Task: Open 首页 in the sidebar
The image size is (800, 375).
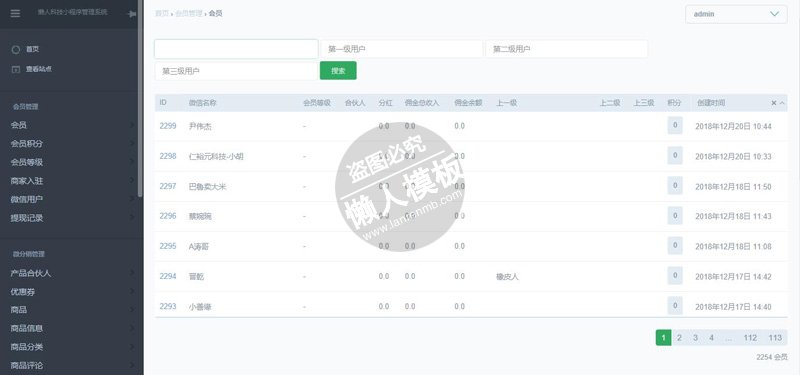Action: click(x=33, y=49)
